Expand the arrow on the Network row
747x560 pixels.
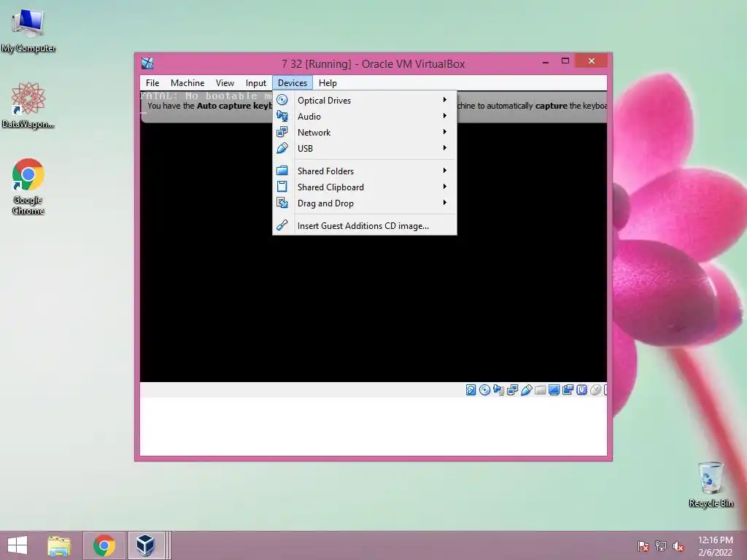[x=444, y=131]
